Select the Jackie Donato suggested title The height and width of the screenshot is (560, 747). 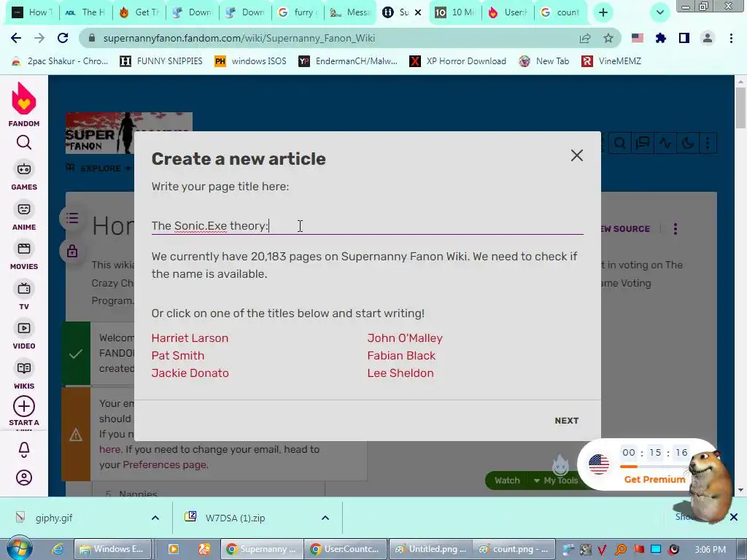coord(190,373)
